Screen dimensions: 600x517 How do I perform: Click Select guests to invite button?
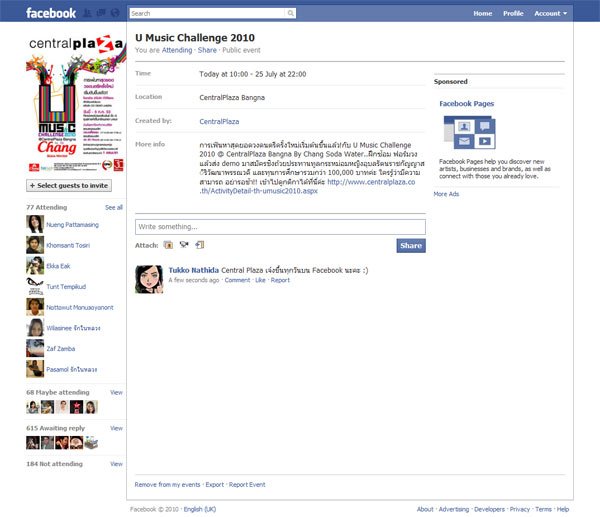coord(69,185)
